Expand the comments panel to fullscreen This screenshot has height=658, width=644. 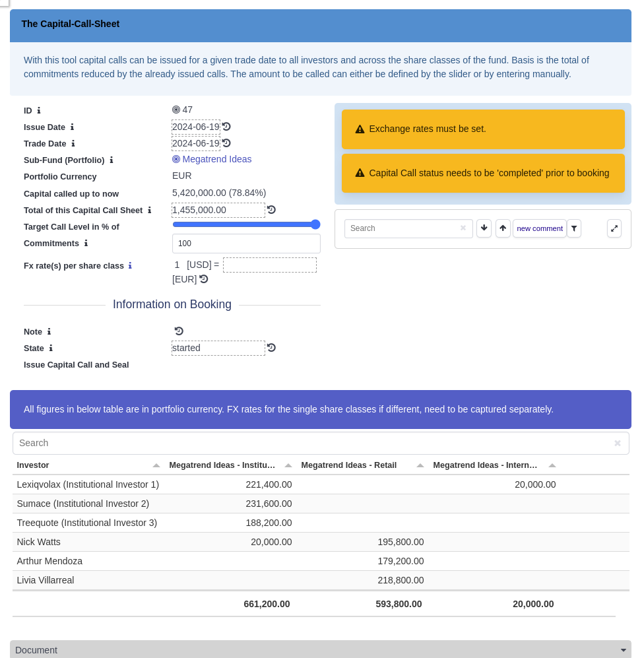(x=614, y=228)
